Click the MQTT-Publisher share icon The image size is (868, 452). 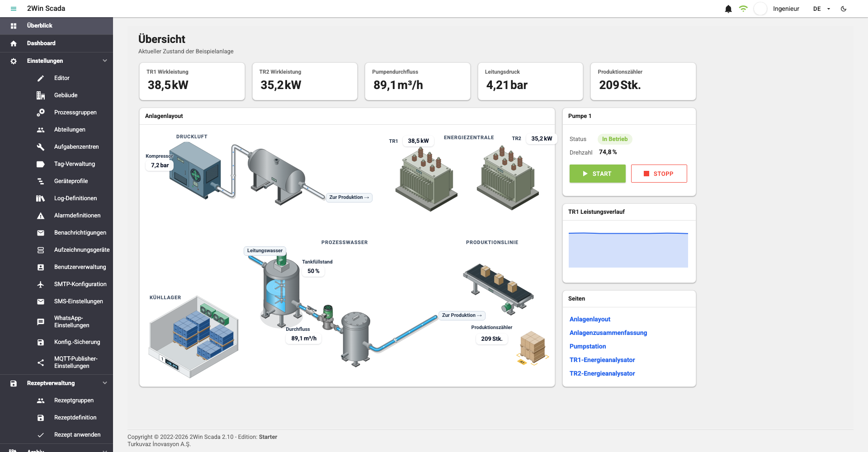tap(41, 363)
